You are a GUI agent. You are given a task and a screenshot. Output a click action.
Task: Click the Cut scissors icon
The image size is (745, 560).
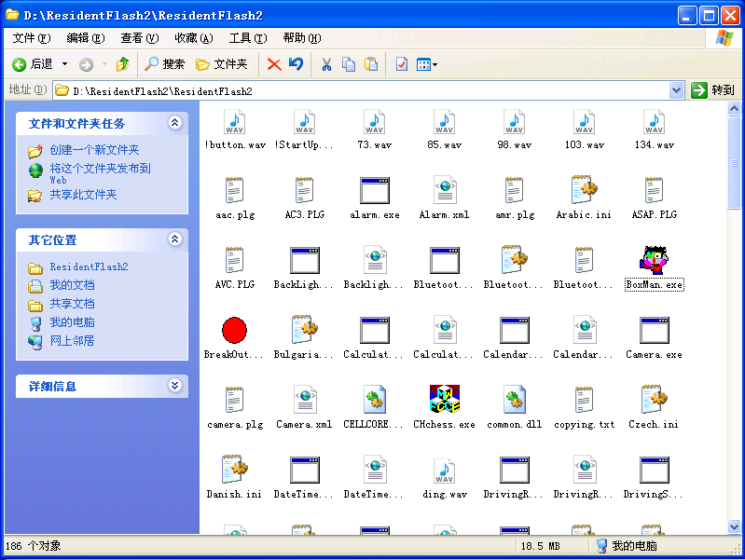(x=326, y=64)
